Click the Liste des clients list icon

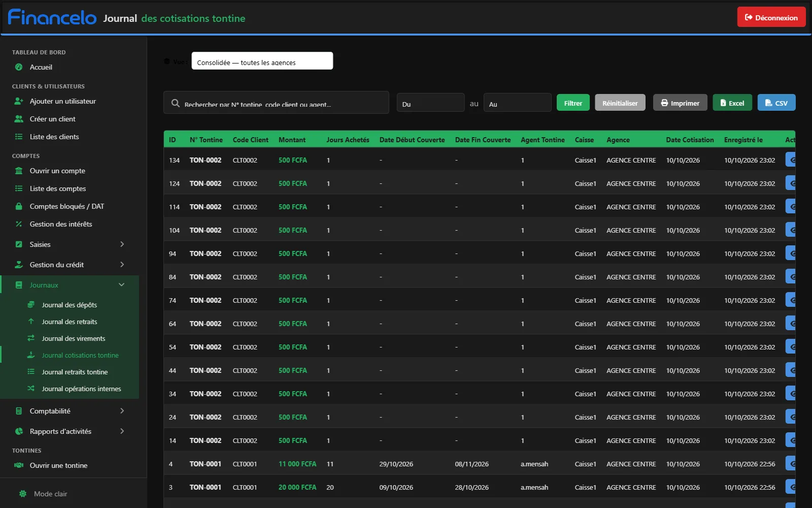(19, 137)
